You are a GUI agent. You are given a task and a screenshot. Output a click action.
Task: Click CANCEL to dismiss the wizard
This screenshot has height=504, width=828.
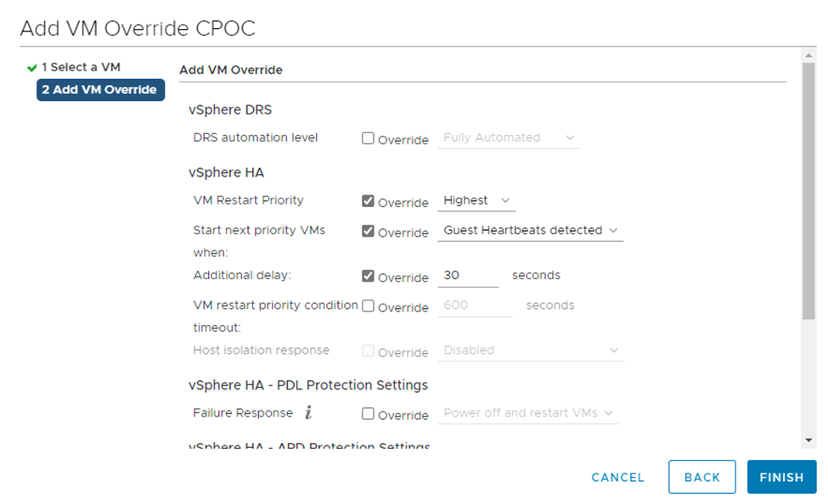coord(617,477)
